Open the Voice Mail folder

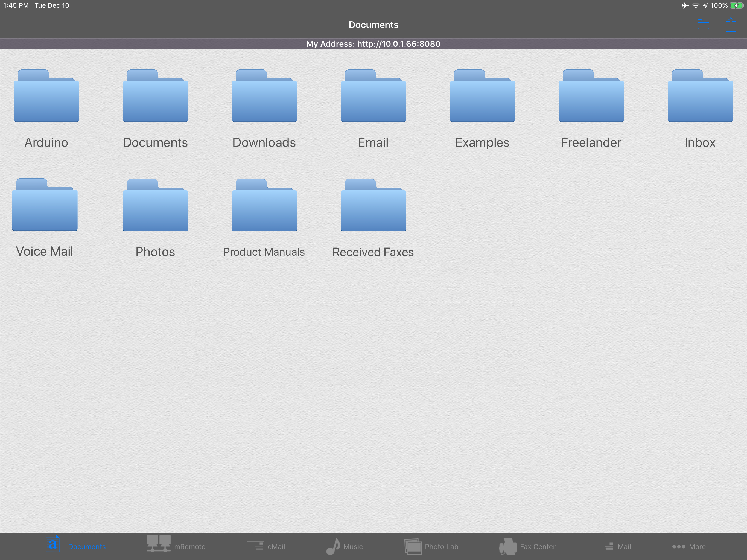(x=45, y=205)
